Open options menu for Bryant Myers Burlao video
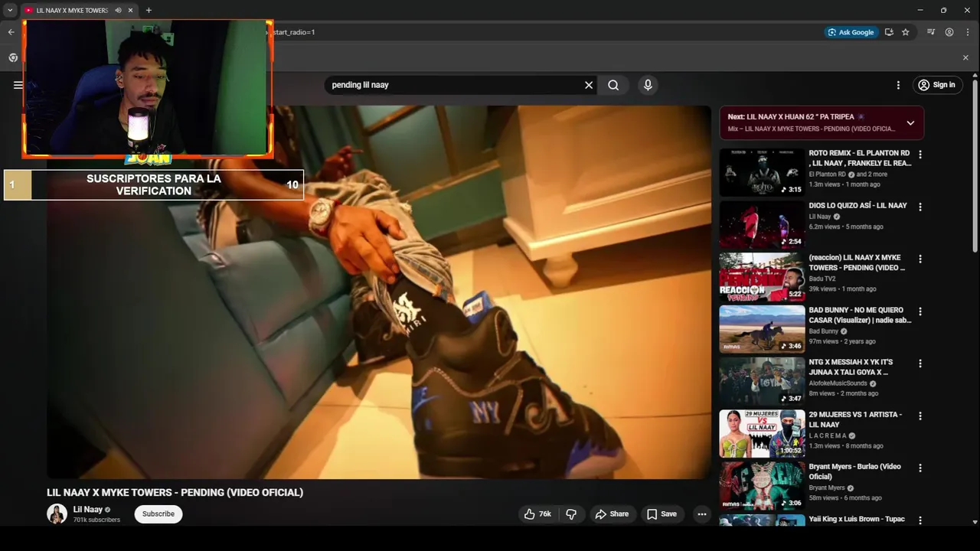The height and width of the screenshot is (551, 980). (920, 468)
